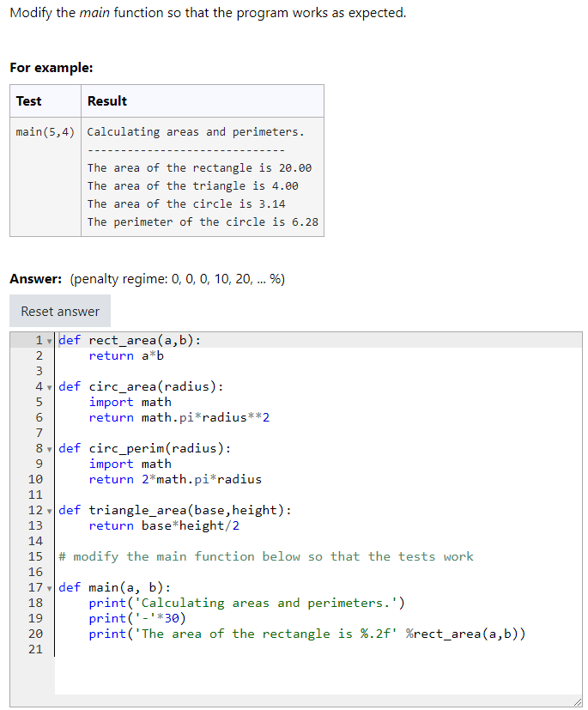
Task: Collapse the main function fold arrow
Action: 48,587
